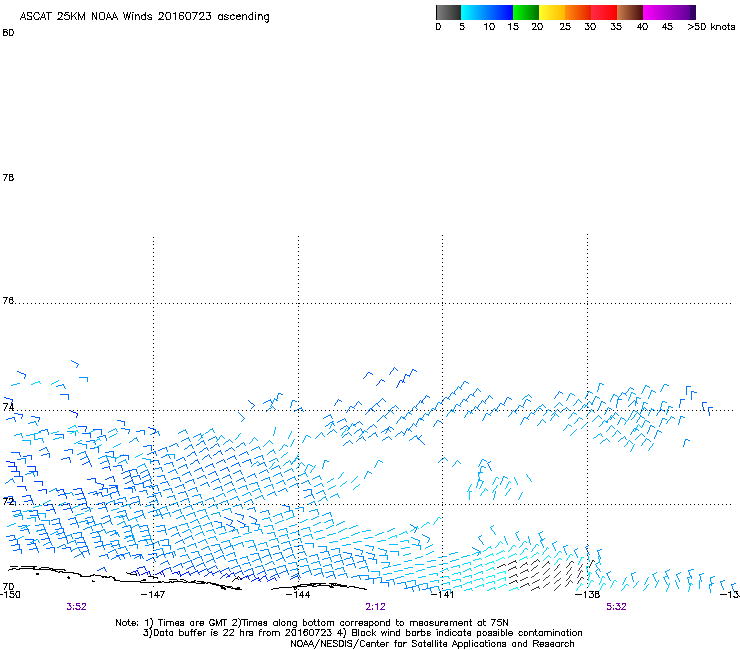Click the longitude label '-138'
Screen dimensions: 740x650
point(588,594)
